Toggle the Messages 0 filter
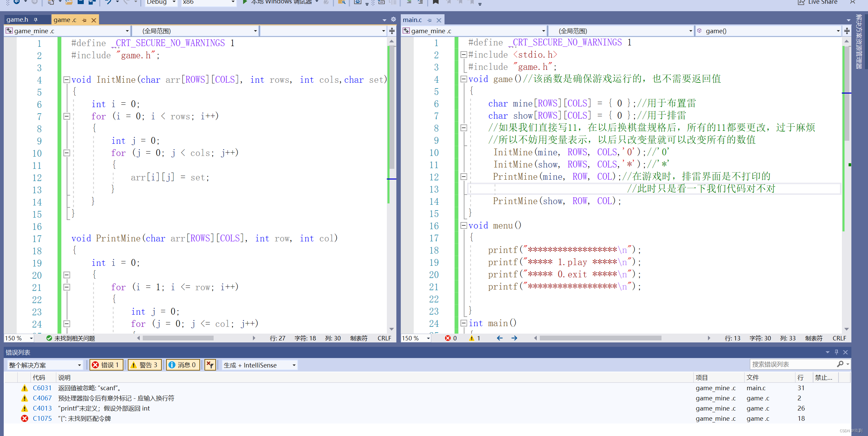 click(x=183, y=365)
